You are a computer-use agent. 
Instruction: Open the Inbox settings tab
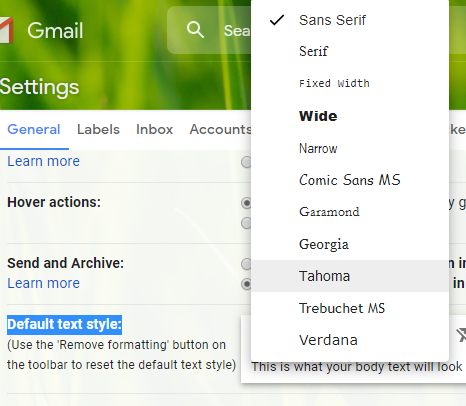[x=154, y=129]
